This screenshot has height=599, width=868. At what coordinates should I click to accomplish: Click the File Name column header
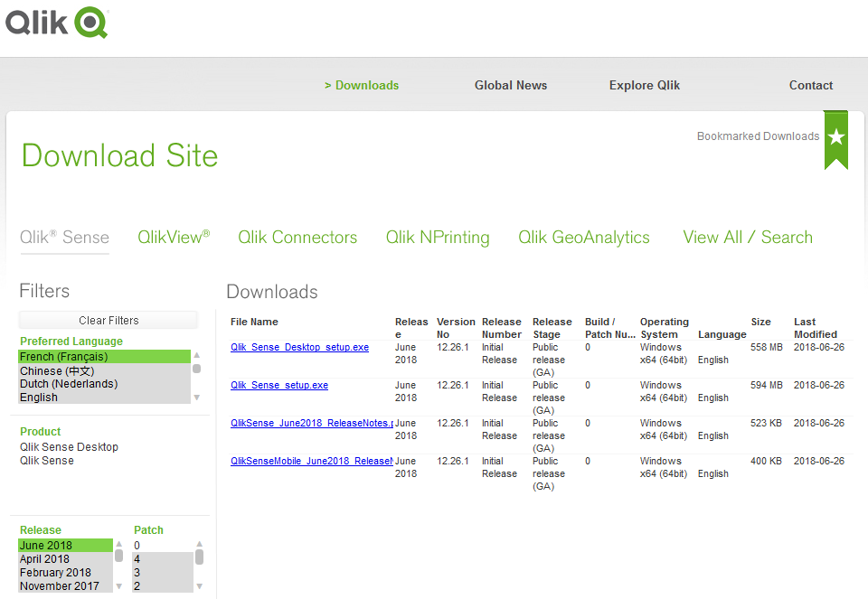[x=254, y=322]
